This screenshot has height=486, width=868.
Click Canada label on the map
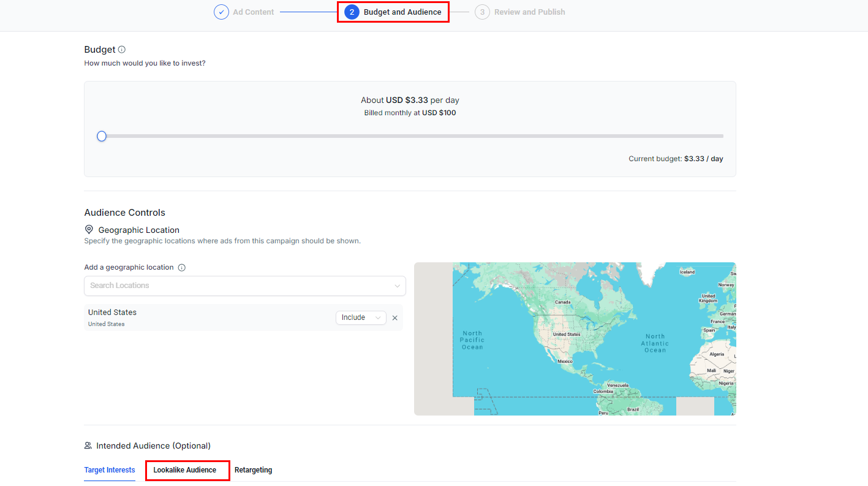coord(562,302)
